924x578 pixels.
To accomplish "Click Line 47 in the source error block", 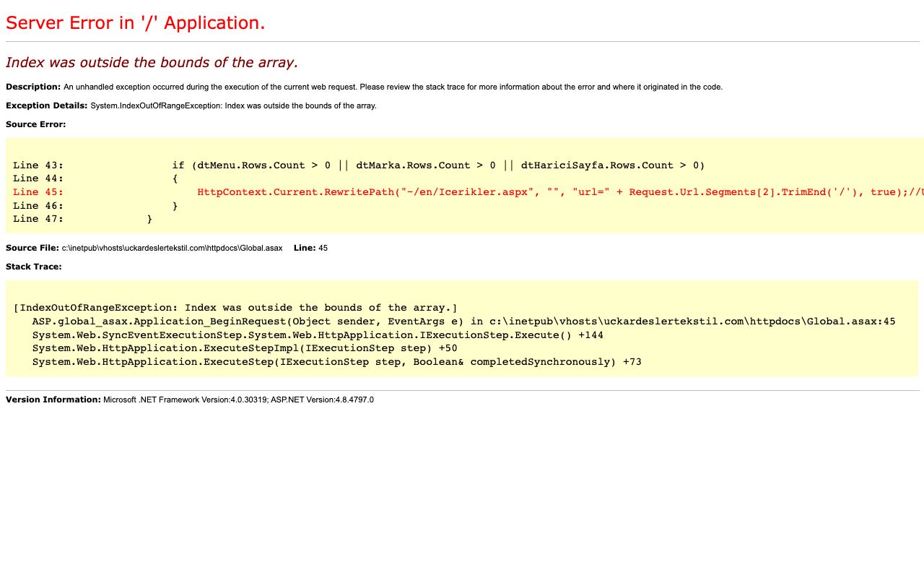I will point(82,219).
